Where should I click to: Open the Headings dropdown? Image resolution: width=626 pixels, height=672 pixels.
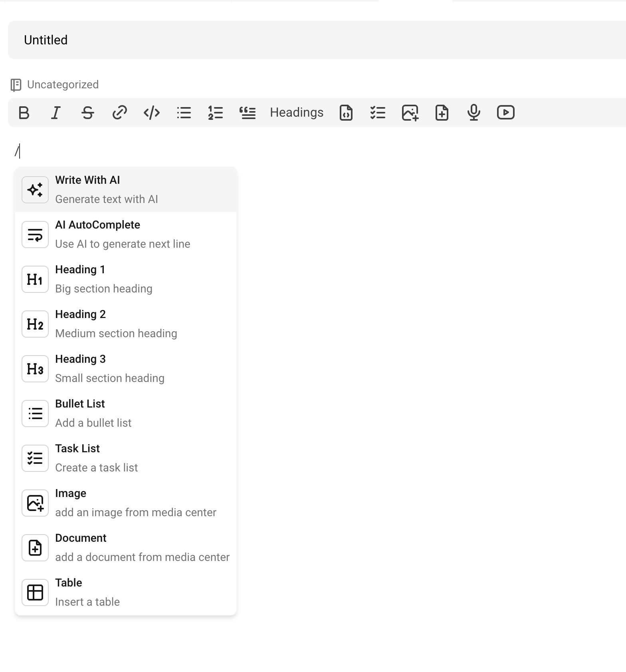pyautogui.click(x=297, y=113)
